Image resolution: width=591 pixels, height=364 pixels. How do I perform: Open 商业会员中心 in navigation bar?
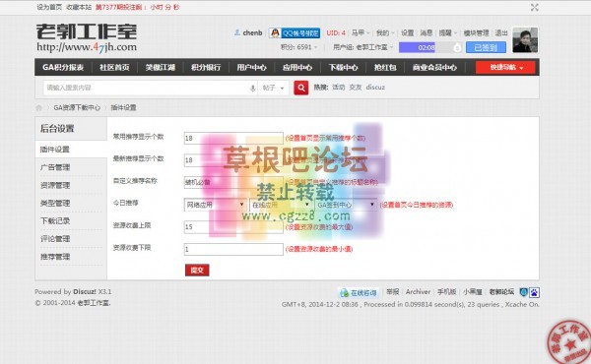point(434,67)
